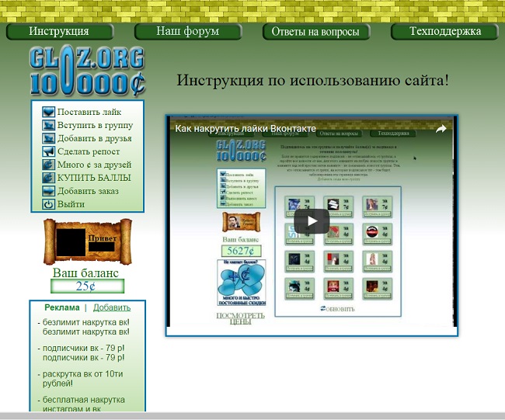The image size is (505, 420).
Task: Open Поставить лайк link
Action: tap(89, 112)
